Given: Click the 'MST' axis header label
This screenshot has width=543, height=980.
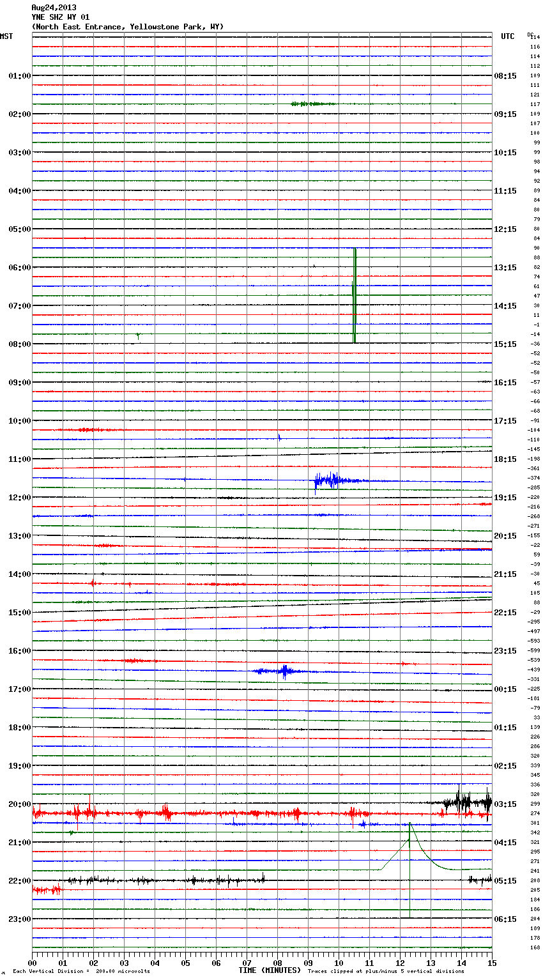Looking at the screenshot, I should click(x=6, y=36).
